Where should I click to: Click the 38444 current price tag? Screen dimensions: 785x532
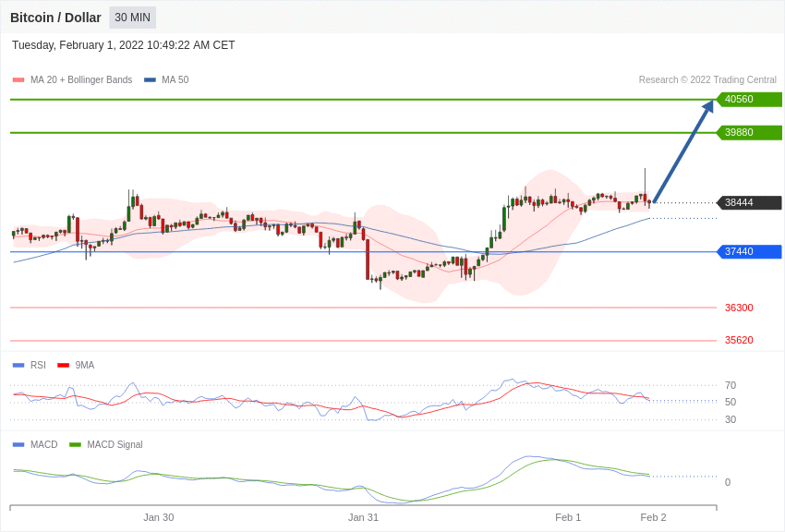(750, 202)
